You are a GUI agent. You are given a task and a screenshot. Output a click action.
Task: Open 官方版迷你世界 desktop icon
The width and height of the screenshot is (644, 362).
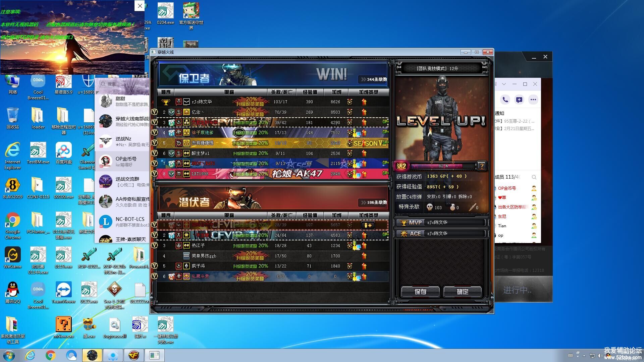(191, 16)
